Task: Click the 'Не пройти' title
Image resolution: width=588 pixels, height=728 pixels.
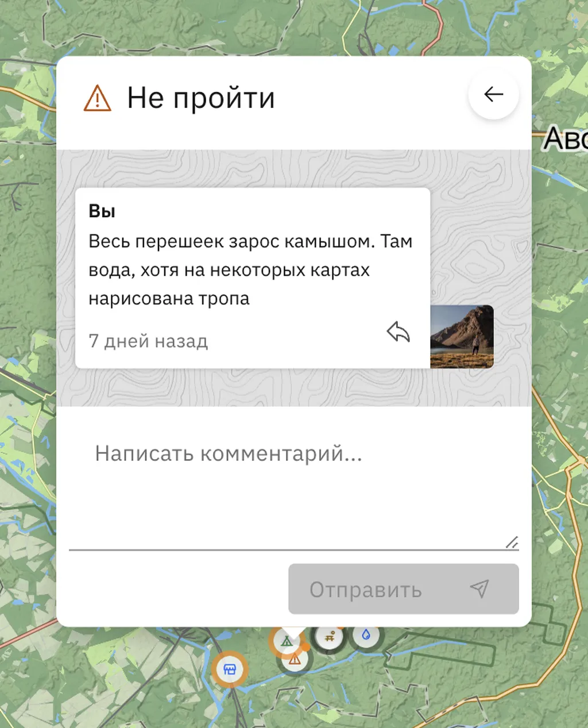Action: [x=201, y=98]
